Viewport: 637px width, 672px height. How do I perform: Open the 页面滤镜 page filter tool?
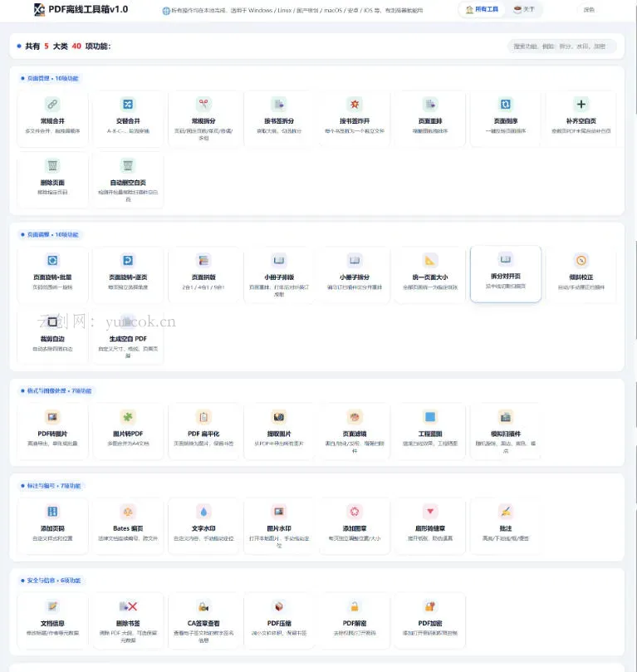[355, 432]
